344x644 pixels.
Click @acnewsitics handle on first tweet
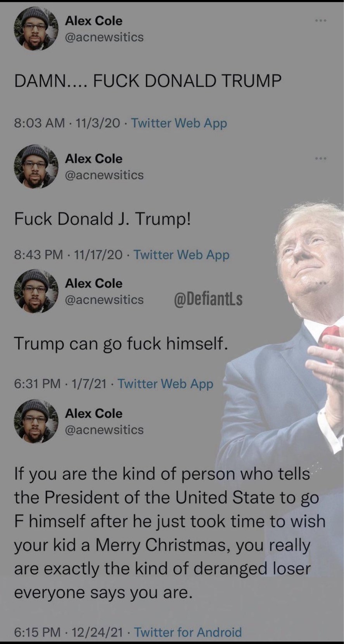point(104,37)
